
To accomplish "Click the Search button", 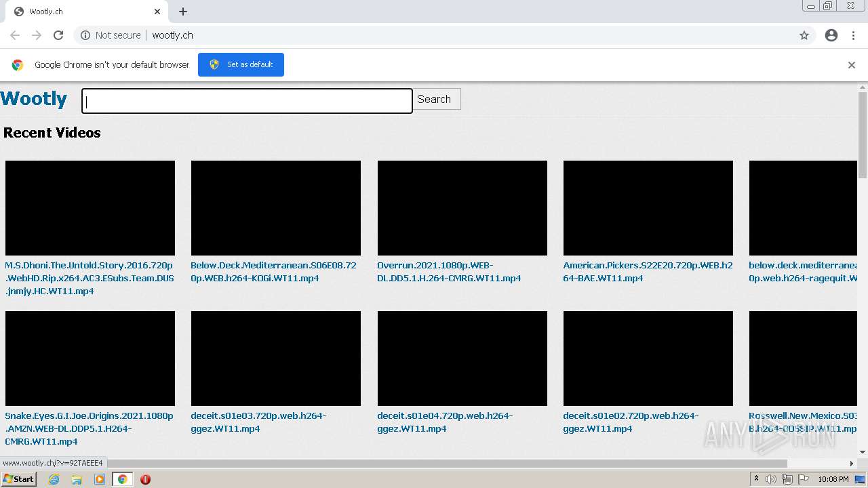I will 436,99.
